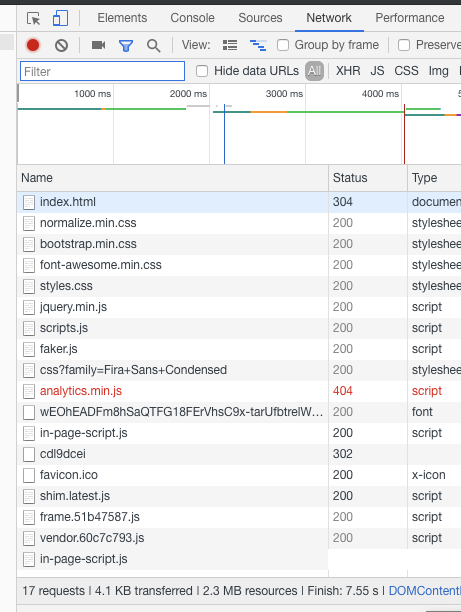Click the Filter text input field
Image resolution: width=461 pixels, height=612 pixels.
[x=102, y=71]
